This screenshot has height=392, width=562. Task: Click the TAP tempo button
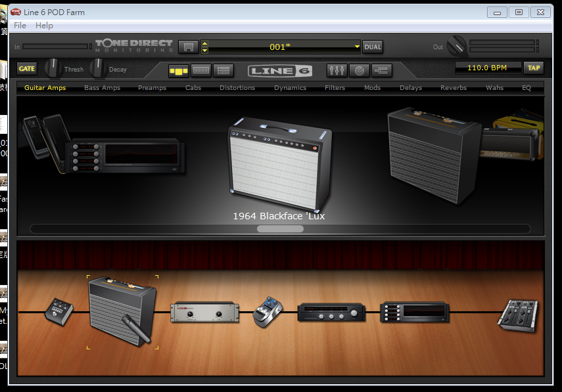point(534,68)
